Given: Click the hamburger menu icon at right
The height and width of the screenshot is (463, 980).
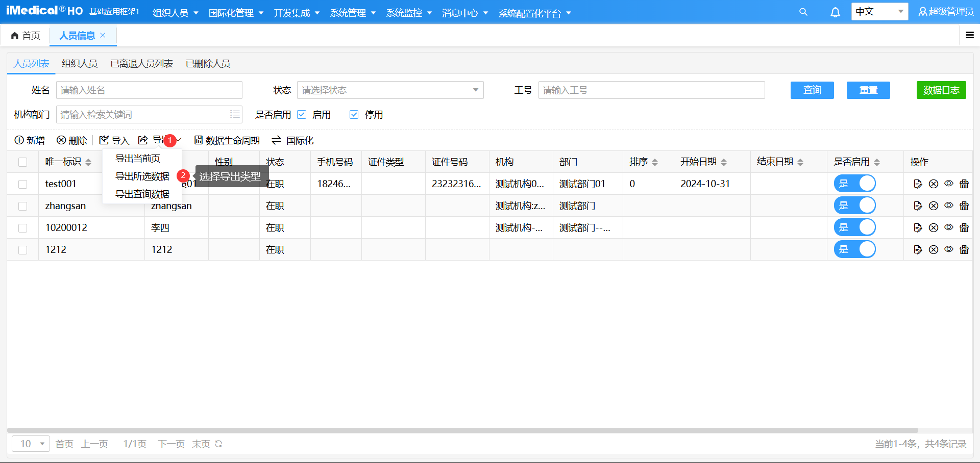Looking at the screenshot, I should point(970,35).
